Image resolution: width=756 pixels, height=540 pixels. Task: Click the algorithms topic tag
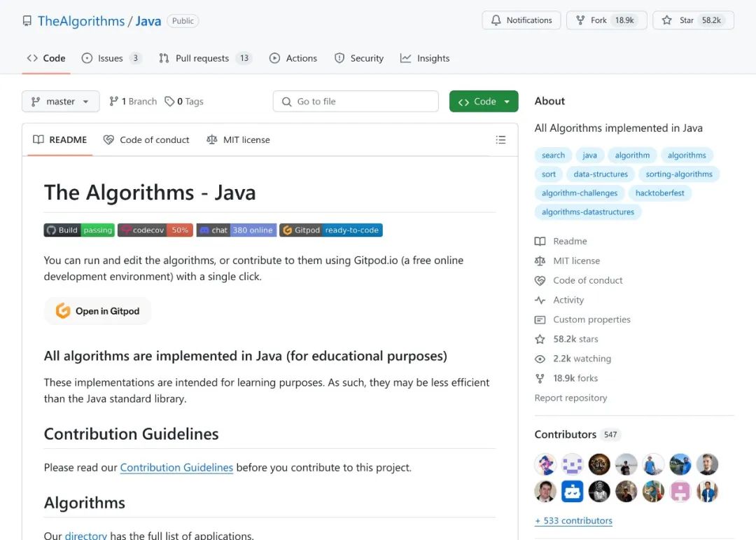687,155
